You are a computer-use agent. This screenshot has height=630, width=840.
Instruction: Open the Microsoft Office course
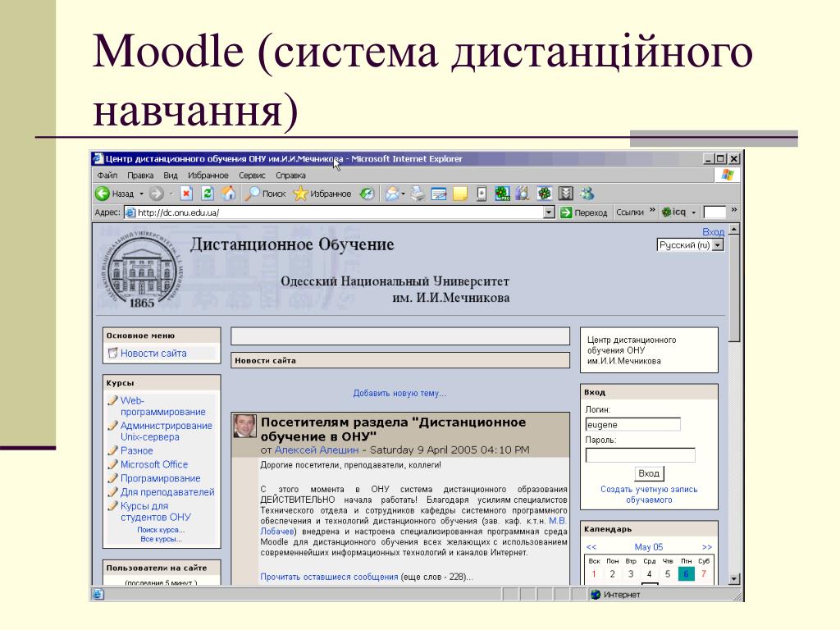pyautogui.click(x=154, y=464)
